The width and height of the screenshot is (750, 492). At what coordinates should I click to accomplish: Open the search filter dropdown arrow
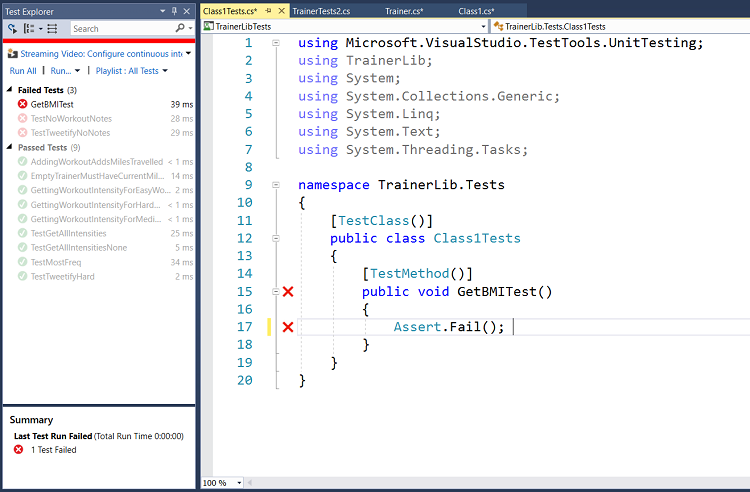click(190, 29)
